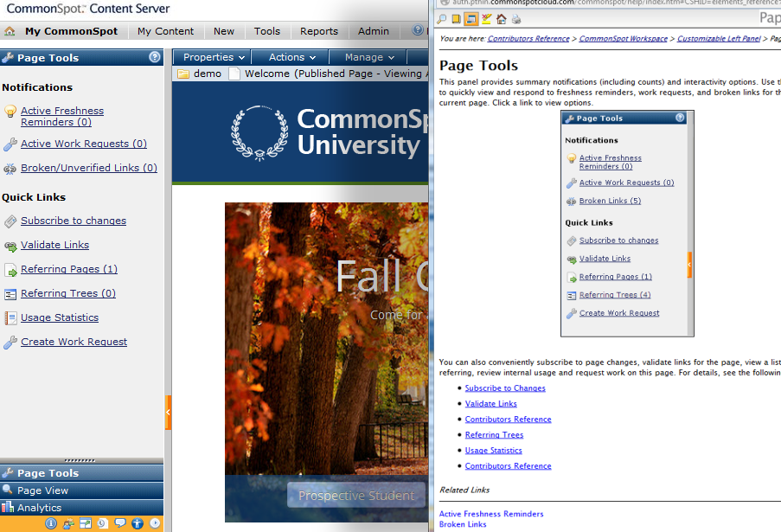This screenshot has width=781, height=532.
Task: Click Create Work Request in left panel
Action: [74, 342]
